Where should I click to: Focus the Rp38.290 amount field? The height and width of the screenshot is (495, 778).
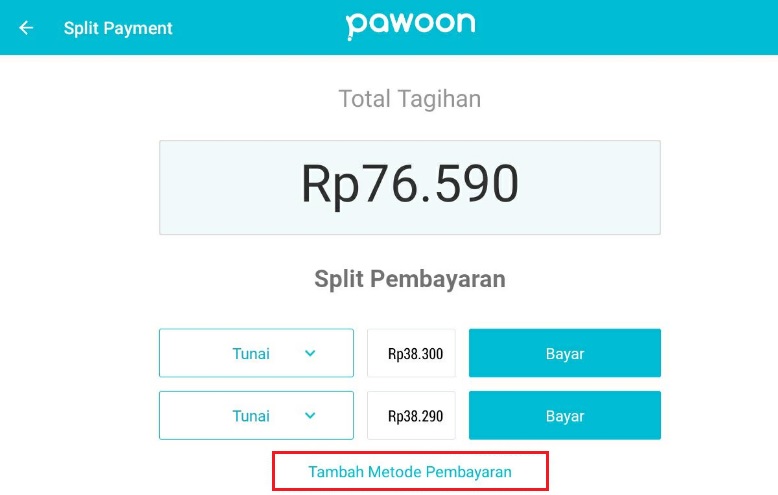411,416
